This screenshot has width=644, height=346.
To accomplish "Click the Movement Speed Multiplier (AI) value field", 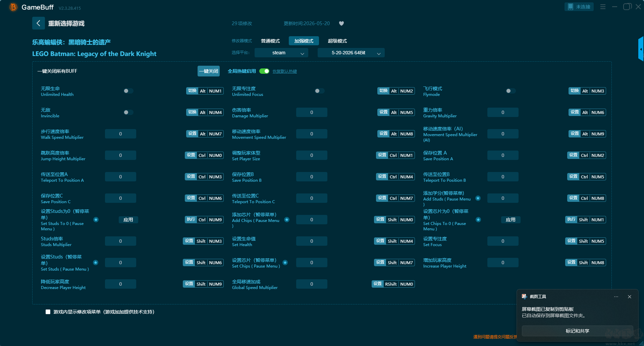I will (503, 134).
